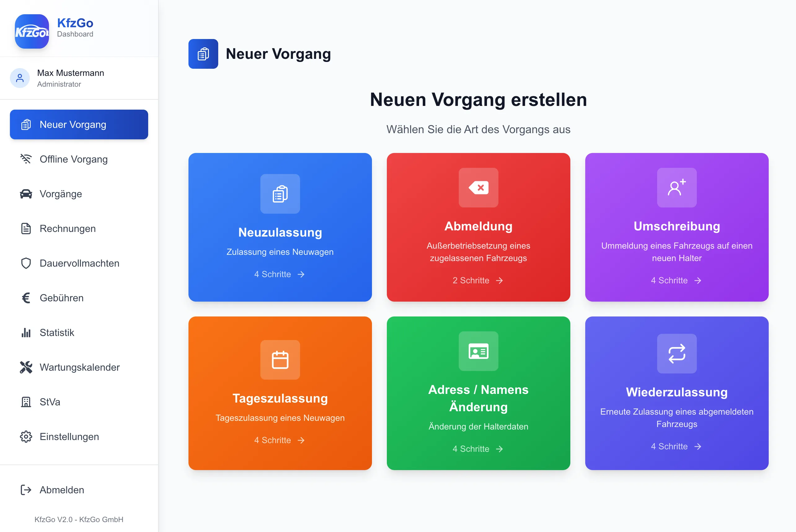Viewport: 796px width, 532px height.
Task: Go to Rechnungen page
Action: pyautogui.click(x=68, y=228)
